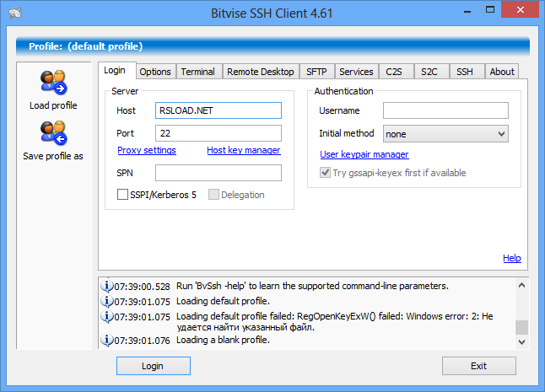Click the SPN input field
Screen dimensions: 545x392
[x=219, y=173]
